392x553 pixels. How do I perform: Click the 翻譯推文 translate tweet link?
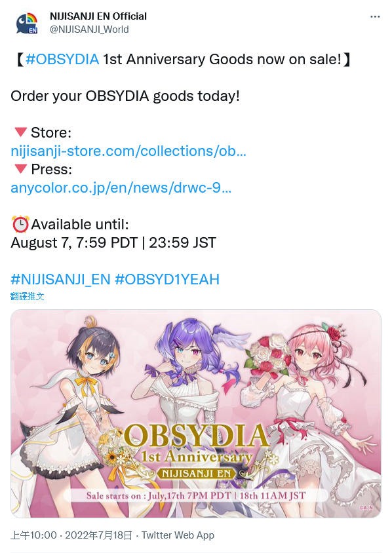coord(28,296)
